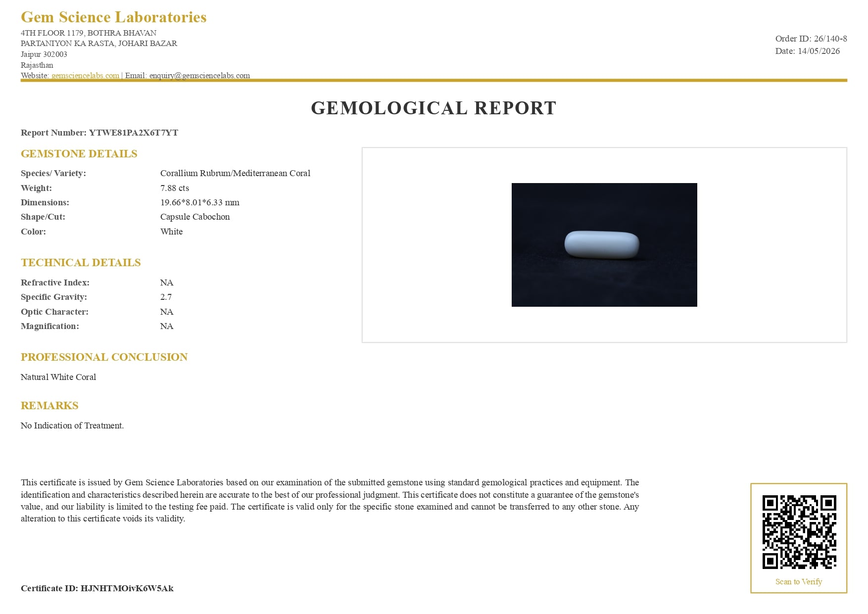This screenshot has height=614, width=868.
Task: Select the weight value 7.88 cts
Action: point(175,188)
